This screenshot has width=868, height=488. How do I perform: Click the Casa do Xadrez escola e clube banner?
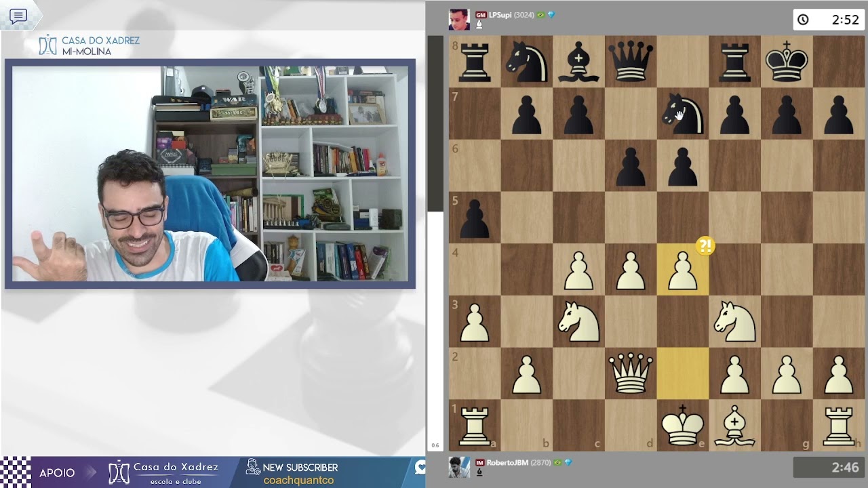click(x=163, y=472)
